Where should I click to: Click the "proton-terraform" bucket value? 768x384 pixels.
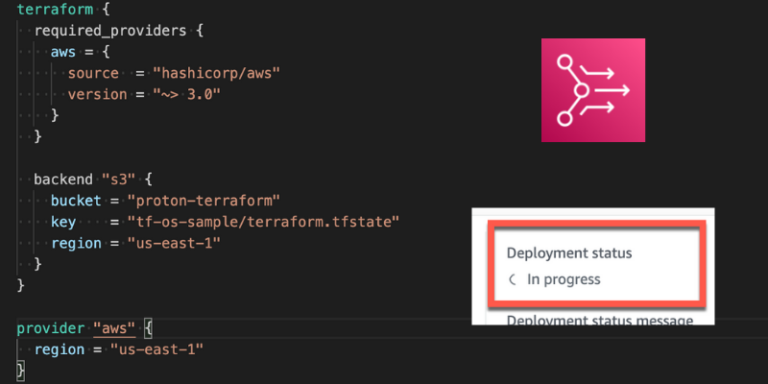point(204,200)
